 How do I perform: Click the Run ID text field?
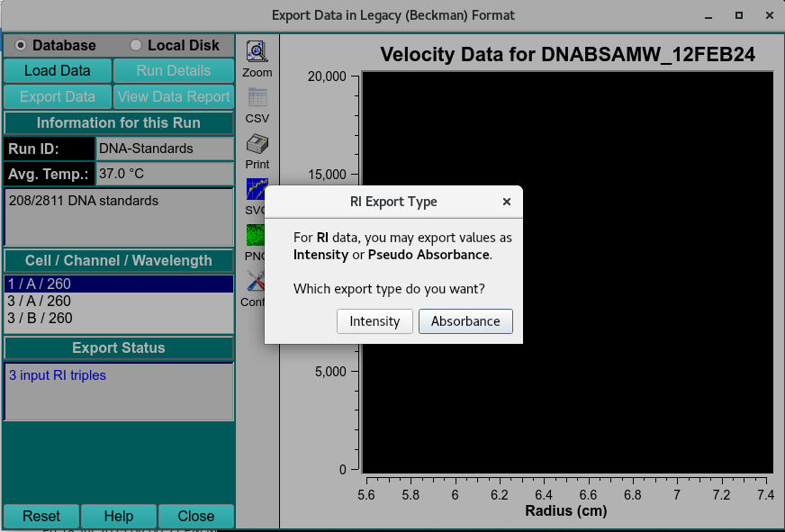(x=164, y=149)
